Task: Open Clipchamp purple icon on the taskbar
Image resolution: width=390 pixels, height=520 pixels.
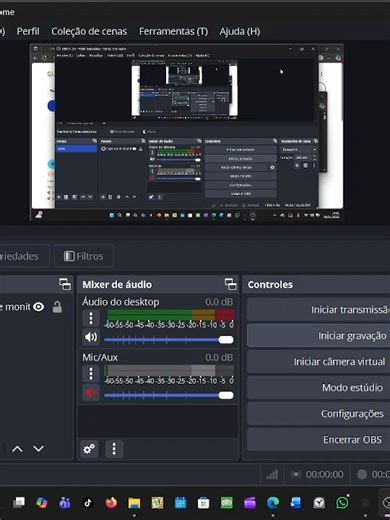Action: pyautogui.click(x=250, y=503)
